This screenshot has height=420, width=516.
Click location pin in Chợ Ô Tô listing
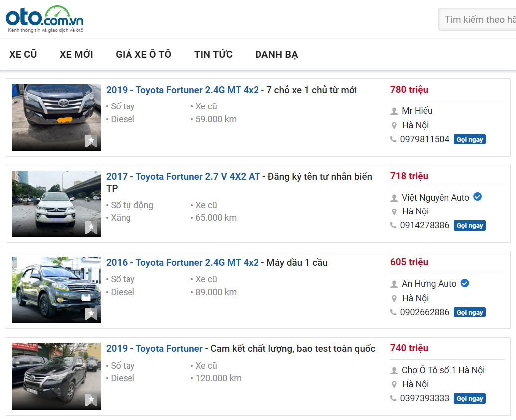coord(394,385)
